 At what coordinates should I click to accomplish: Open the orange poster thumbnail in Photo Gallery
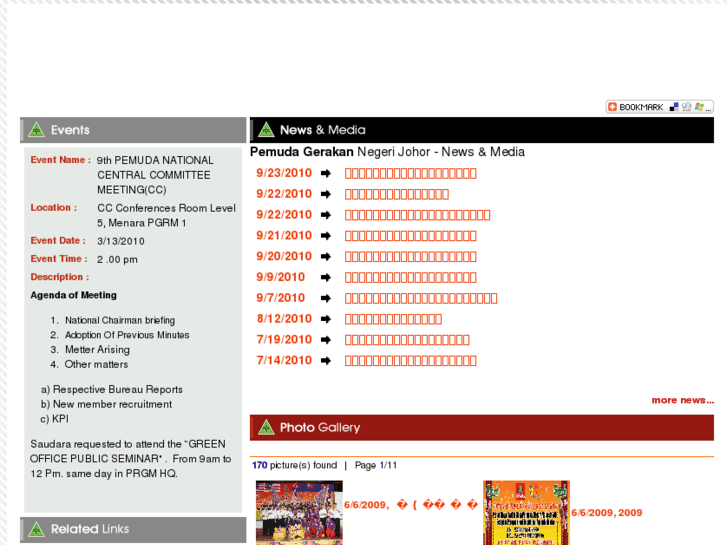[x=526, y=513]
